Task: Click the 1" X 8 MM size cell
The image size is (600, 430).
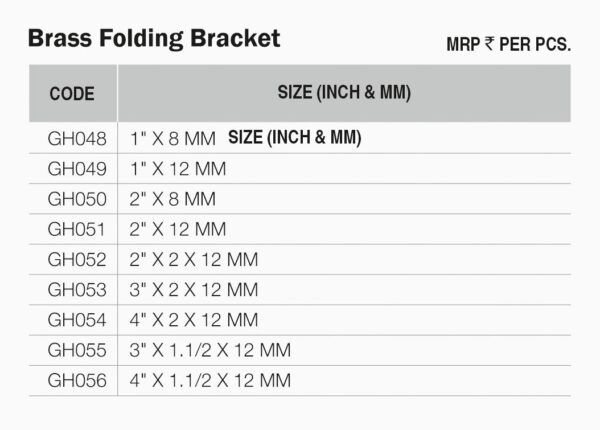Action: (173, 138)
